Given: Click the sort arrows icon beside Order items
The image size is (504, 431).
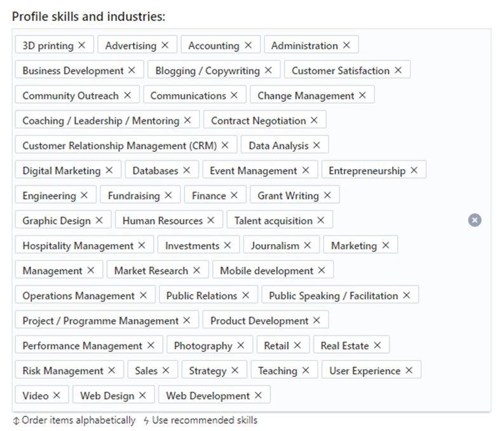Looking at the screenshot, I should pyautogui.click(x=16, y=421).
